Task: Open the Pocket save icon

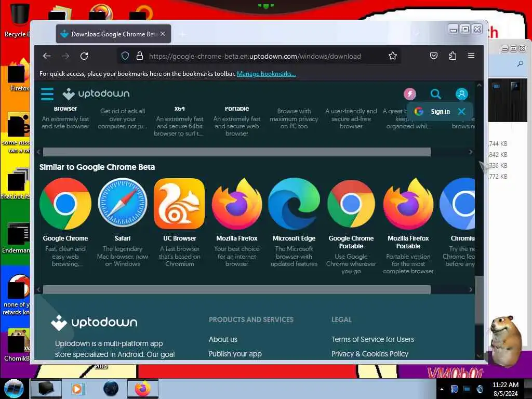Action: (x=434, y=56)
